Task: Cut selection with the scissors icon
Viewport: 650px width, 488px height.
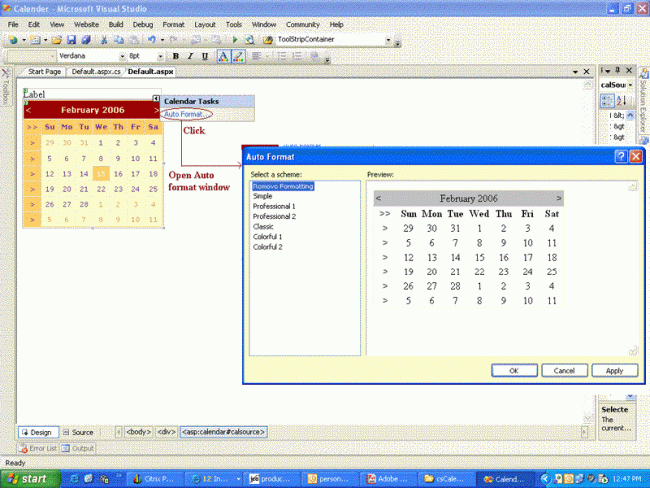Action: point(104,40)
